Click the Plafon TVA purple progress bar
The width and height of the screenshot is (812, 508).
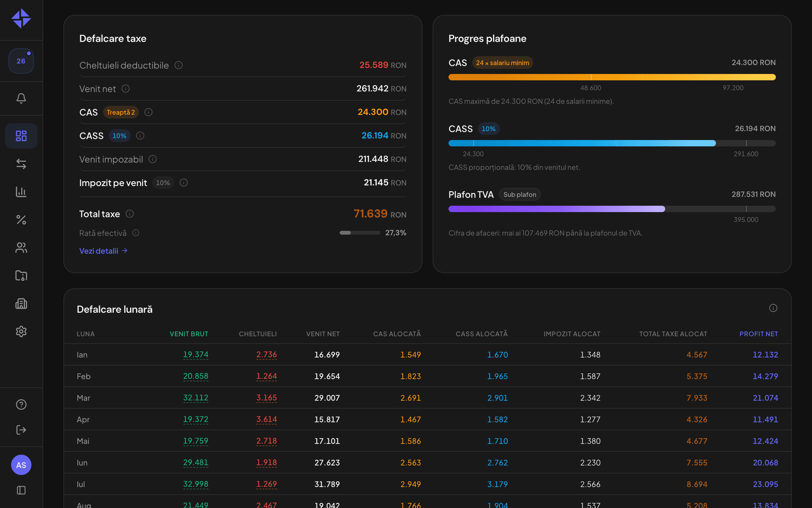point(612,209)
